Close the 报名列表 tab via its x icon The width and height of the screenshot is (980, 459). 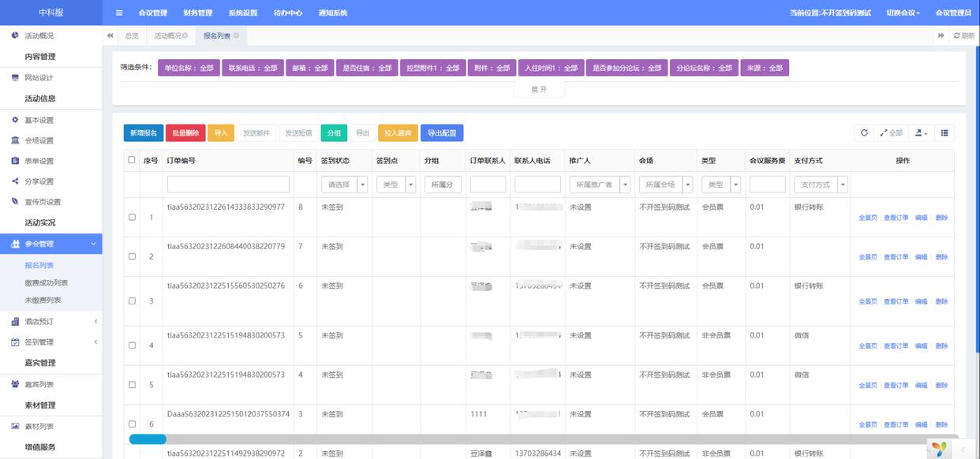coord(236,36)
